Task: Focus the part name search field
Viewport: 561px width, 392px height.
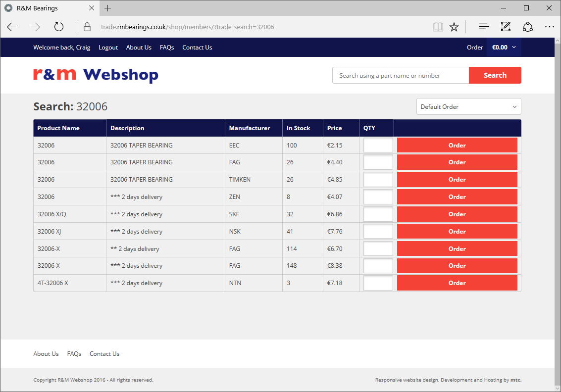Action: pos(401,75)
